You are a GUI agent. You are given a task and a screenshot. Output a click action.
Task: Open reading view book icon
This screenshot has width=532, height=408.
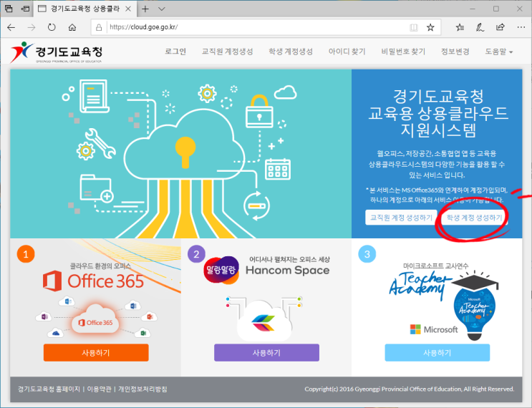coord(414,27)
